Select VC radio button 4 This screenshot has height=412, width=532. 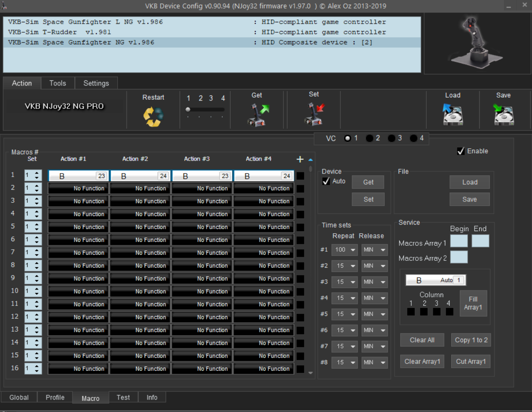(x=413, y=138)
